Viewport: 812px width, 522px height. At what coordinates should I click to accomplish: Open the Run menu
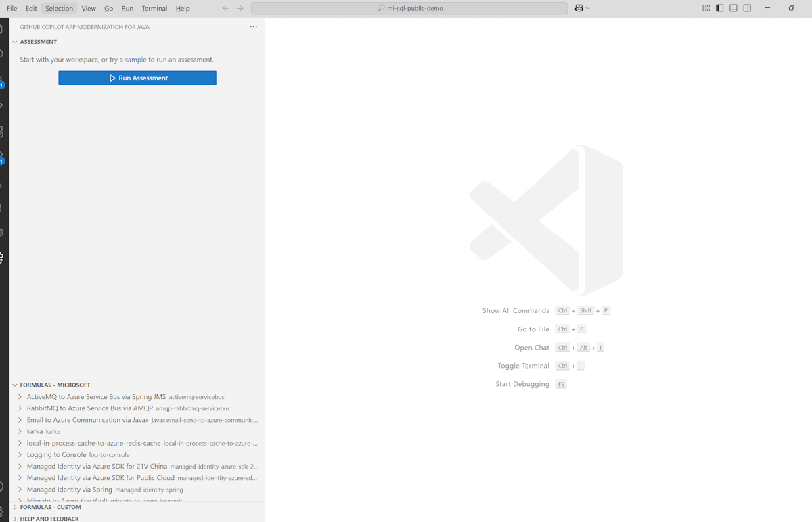tap(127, 8)
